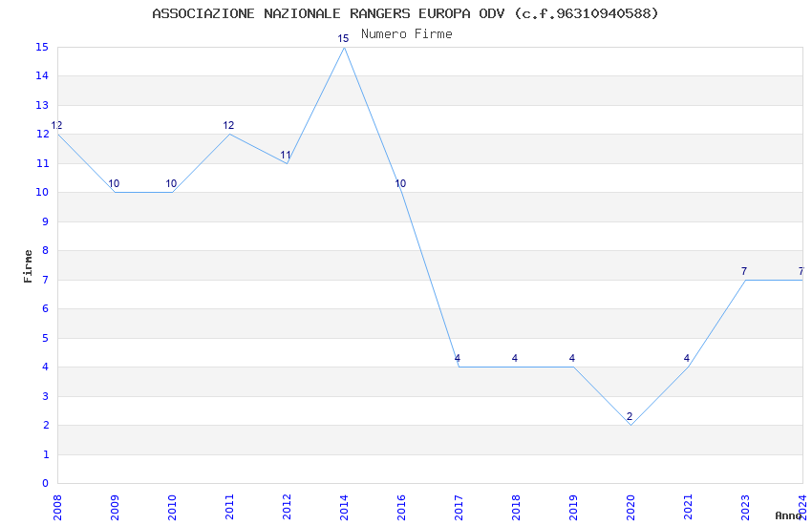Click the data label 12 above 2011
The height and width of the screenshot is (525, 812).
(228, 125)
